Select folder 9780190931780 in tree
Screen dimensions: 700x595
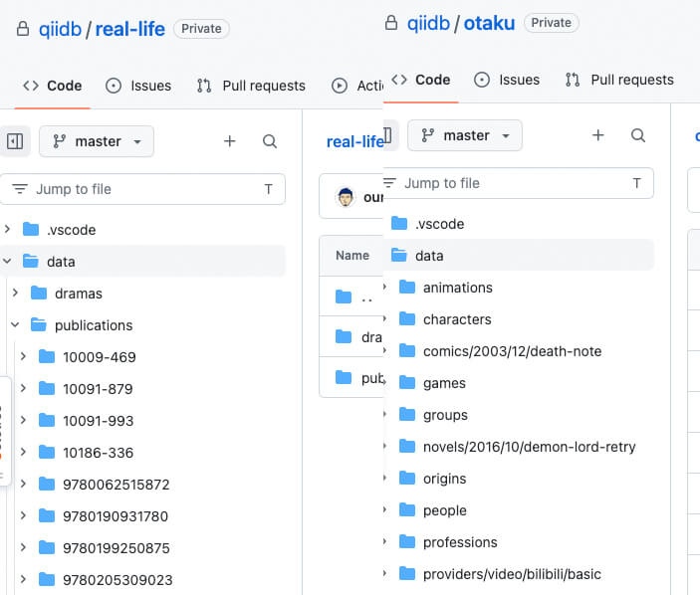(x=116, y=516)
